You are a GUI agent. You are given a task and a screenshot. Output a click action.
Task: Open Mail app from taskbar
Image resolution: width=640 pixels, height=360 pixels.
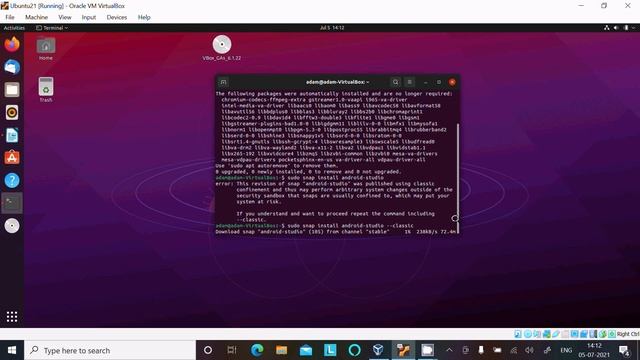(x=306, y=350)
